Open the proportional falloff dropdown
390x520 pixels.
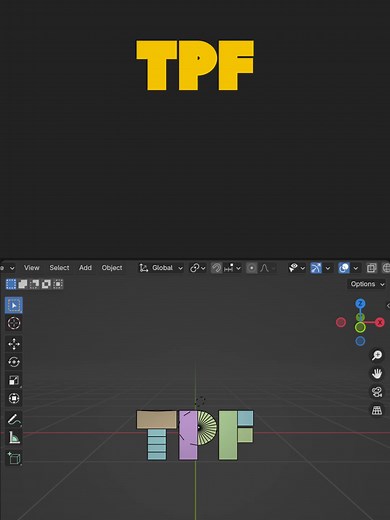[x=268, y=268]
